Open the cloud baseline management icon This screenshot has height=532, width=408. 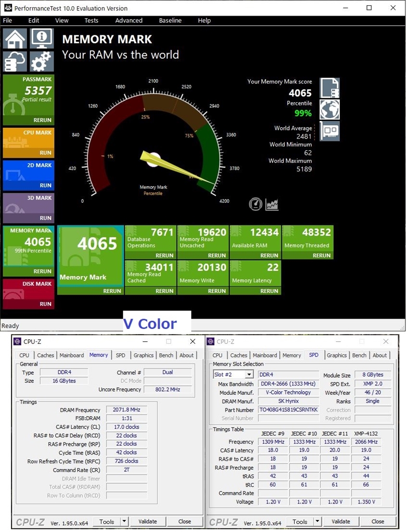15,61
